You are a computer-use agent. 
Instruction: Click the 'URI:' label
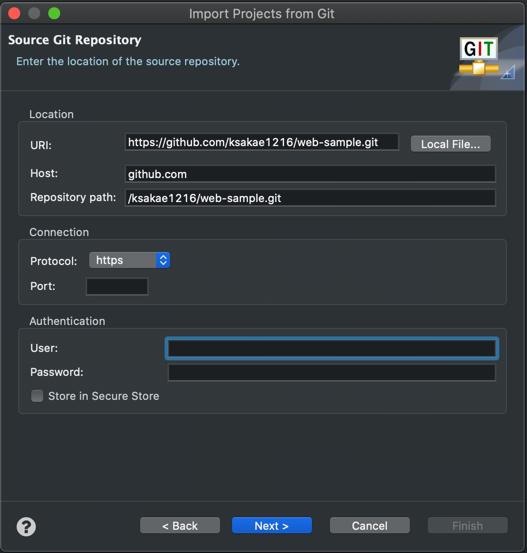point(41,145)
